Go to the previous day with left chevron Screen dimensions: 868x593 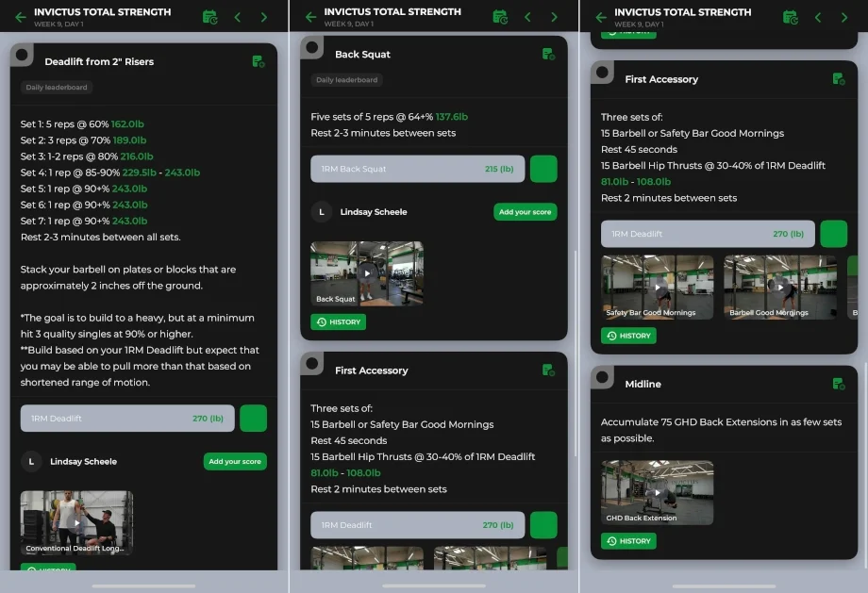[x=239, y=16]
